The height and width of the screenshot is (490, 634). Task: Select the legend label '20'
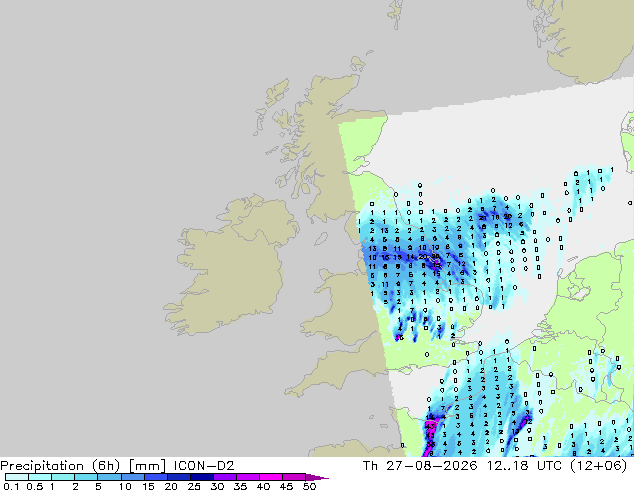click(171, 486)
